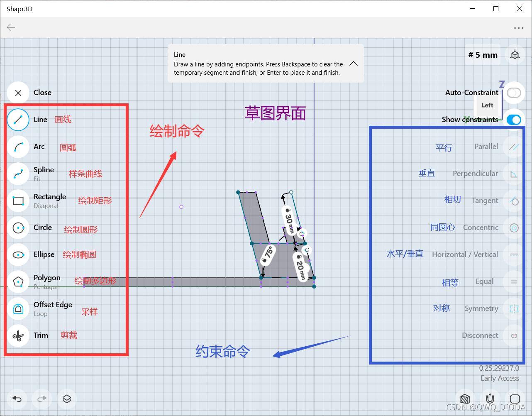This screenshot has width=532, height=416.
Task: Click the Trim label
Action: [41, 335]
